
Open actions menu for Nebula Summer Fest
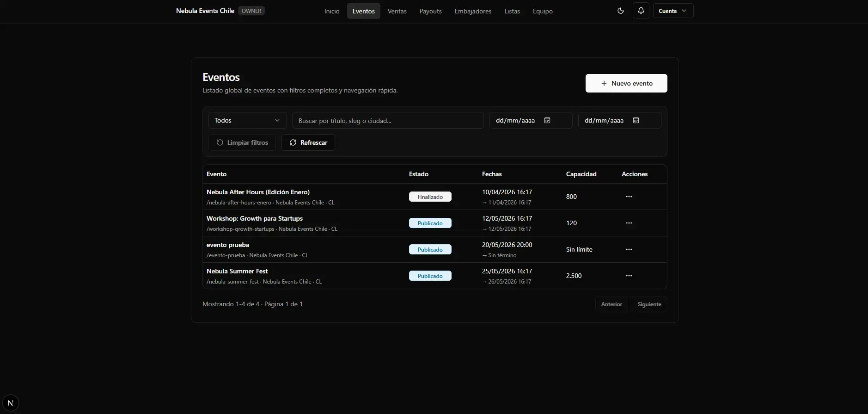click(x=629, y=276)
